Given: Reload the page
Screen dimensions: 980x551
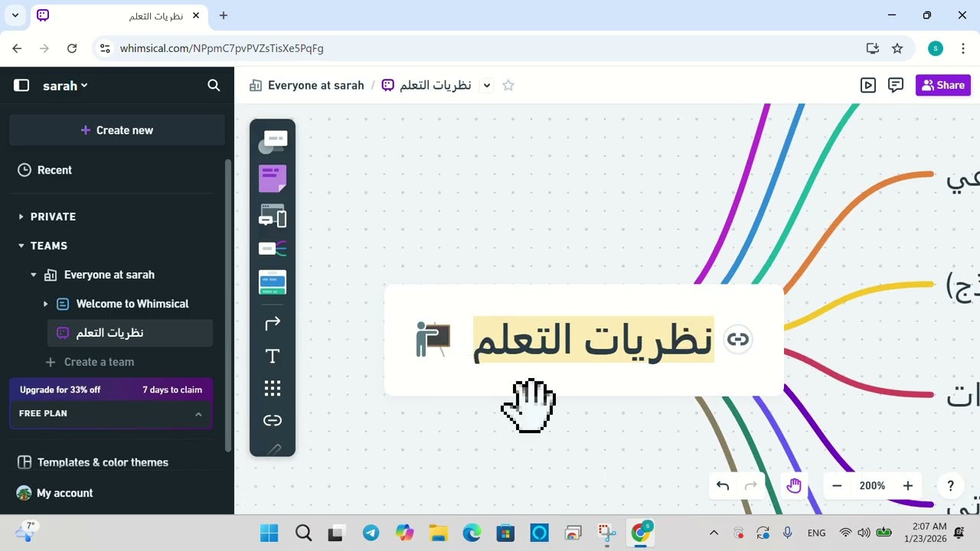Looking at the screenshot, I should (x=72, y=48).
